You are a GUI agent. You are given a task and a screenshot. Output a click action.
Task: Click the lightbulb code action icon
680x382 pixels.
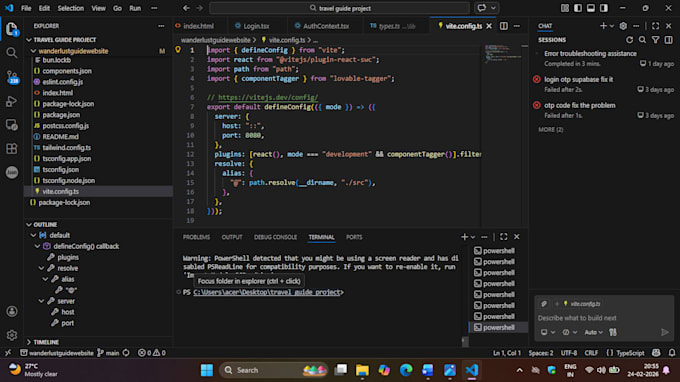178,50
